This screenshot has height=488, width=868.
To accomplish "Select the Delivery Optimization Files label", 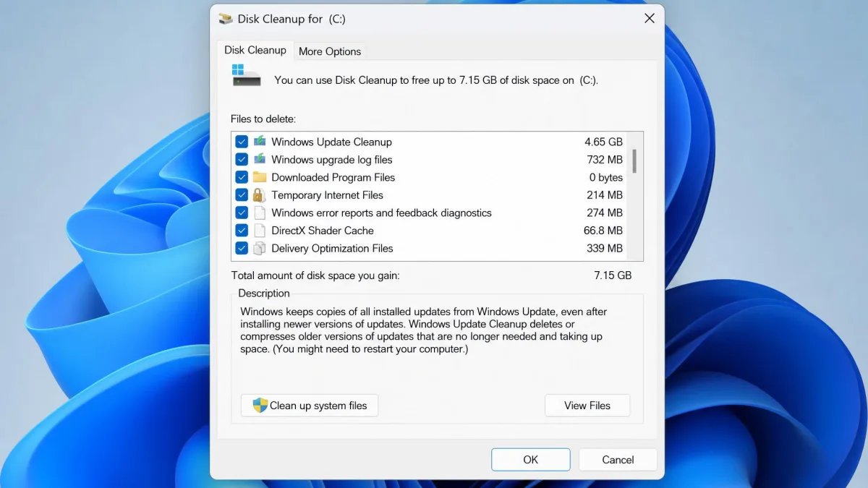I will pyautogui.click(x=332, y=248).
